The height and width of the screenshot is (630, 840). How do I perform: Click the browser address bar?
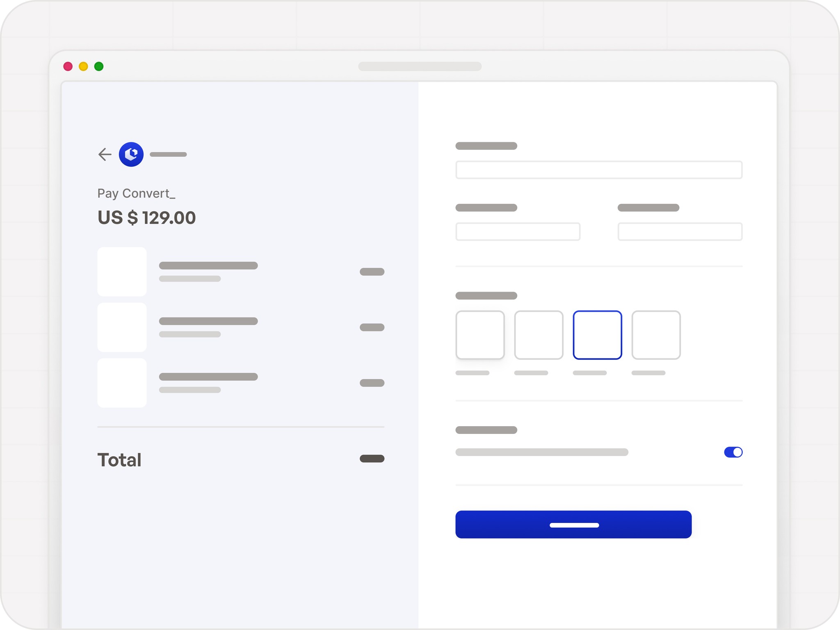(x=420, y=66)
